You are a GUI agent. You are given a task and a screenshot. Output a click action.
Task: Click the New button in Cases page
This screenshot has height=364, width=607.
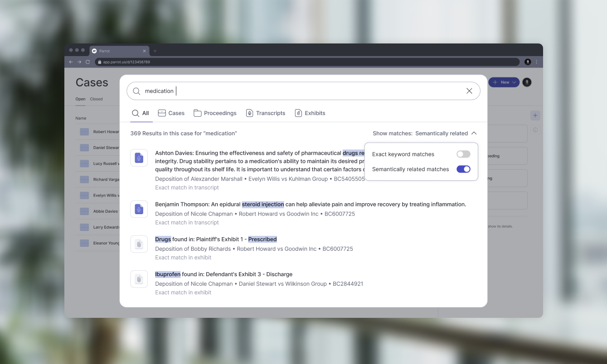point(504,82)
